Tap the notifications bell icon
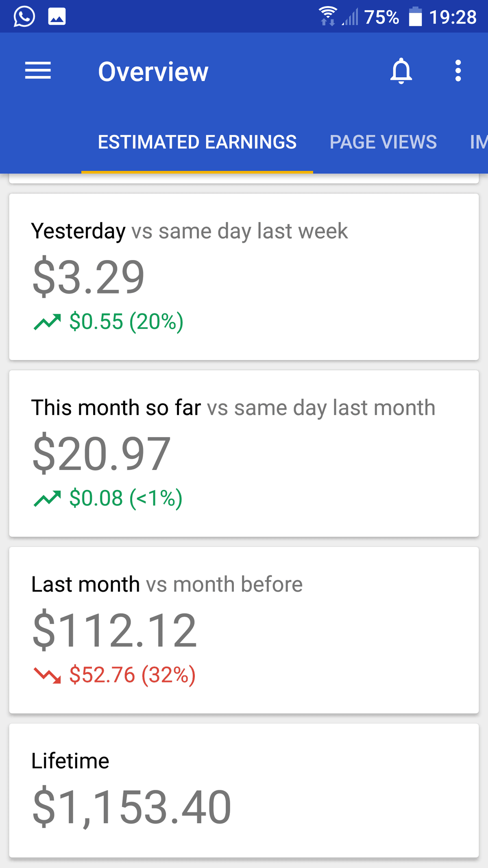The image size is (488, 868). coord(401,71)
